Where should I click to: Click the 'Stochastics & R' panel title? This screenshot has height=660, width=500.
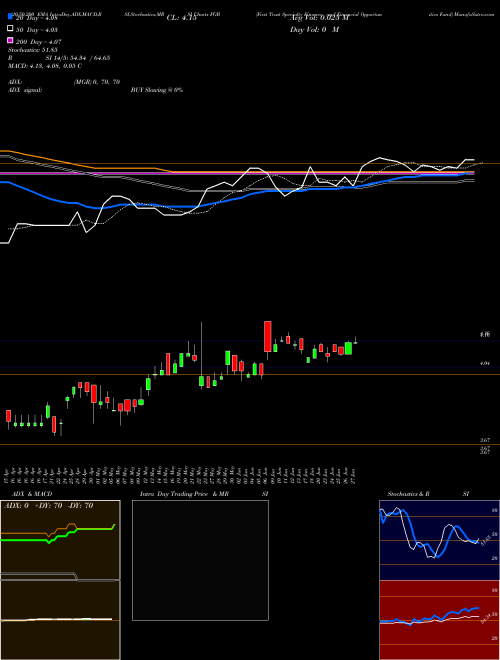409,494
